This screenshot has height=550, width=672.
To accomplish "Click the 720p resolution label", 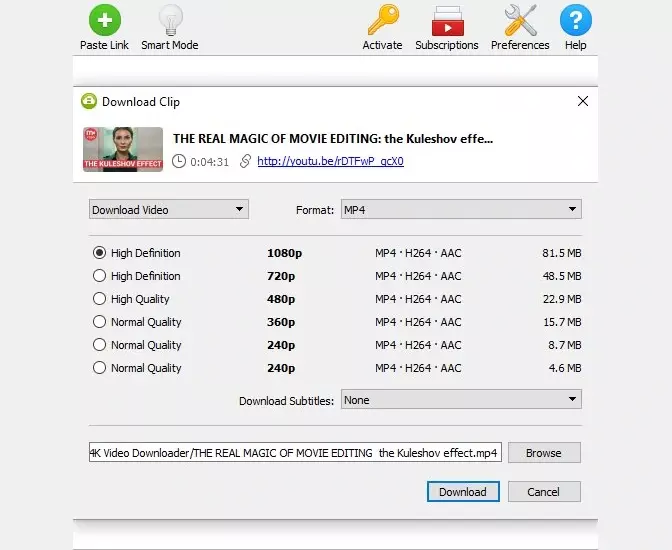I will (x=281, y=276).
